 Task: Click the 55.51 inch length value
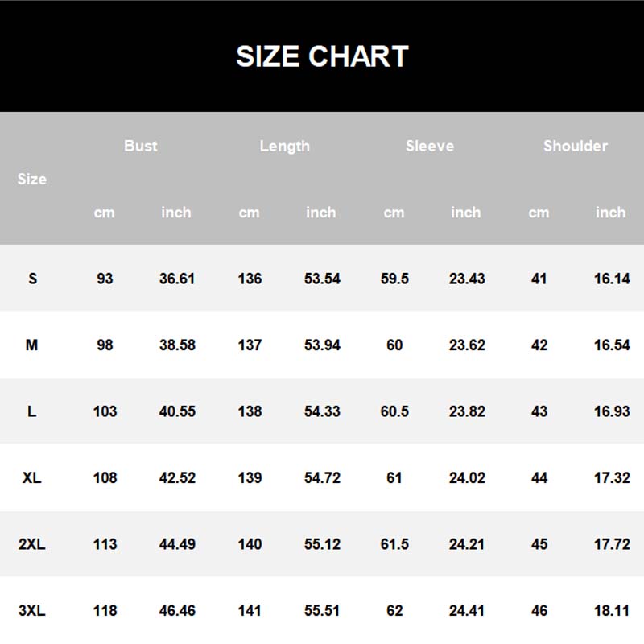322,610
